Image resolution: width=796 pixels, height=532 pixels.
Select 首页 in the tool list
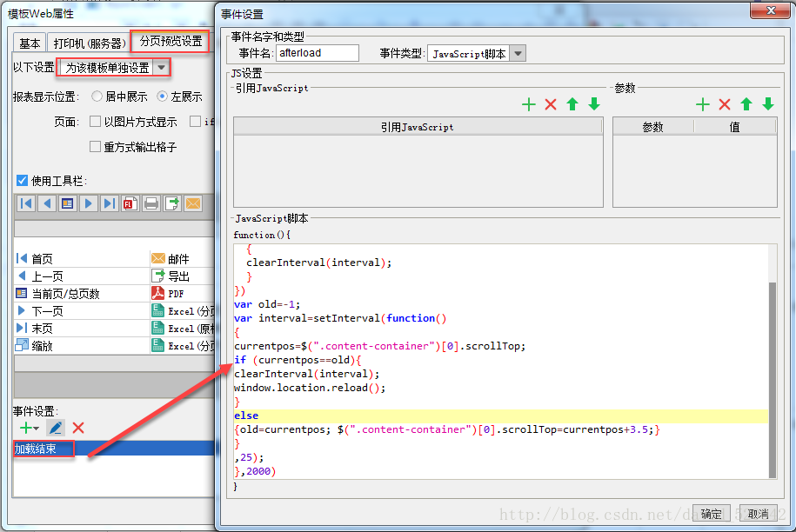click(x=82, y=259)
